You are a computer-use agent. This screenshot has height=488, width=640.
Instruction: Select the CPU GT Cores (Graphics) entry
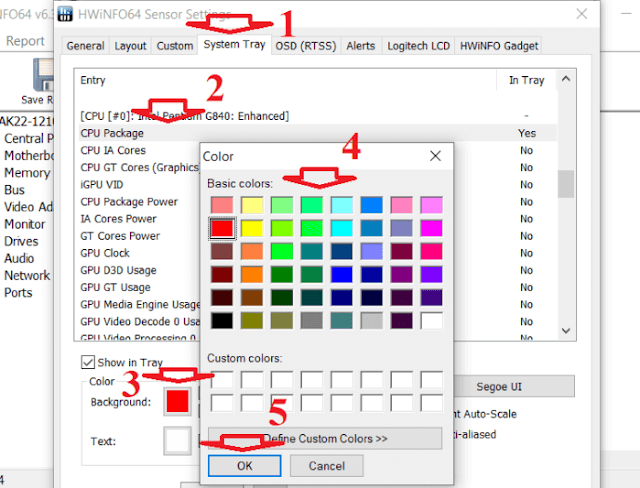click(140, 167)
